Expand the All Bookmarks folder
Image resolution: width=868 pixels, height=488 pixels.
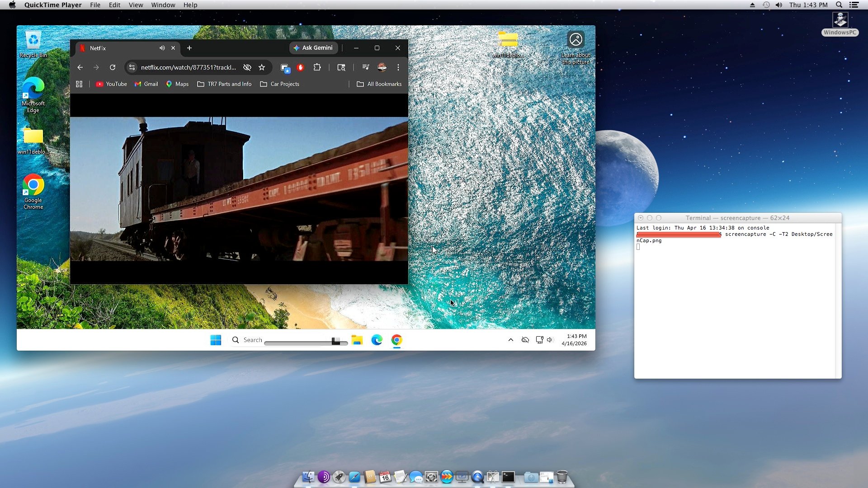pyautogui.click(x=379, y=84)
